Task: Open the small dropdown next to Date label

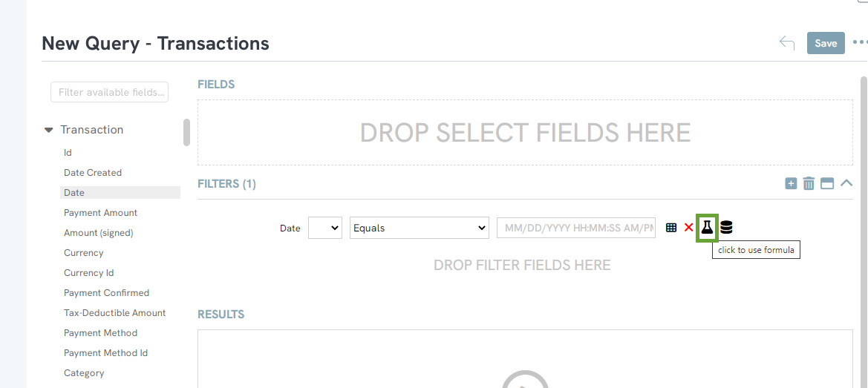Action: coord(325,228)
